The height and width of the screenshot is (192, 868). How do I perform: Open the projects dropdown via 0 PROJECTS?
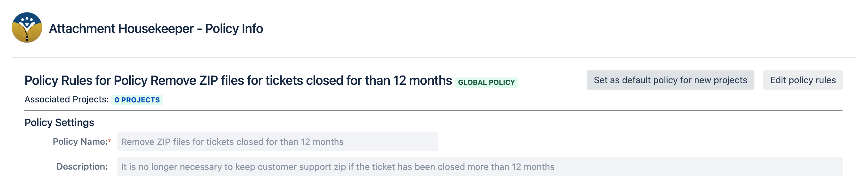pyautogui.click(x=138, y=100)
